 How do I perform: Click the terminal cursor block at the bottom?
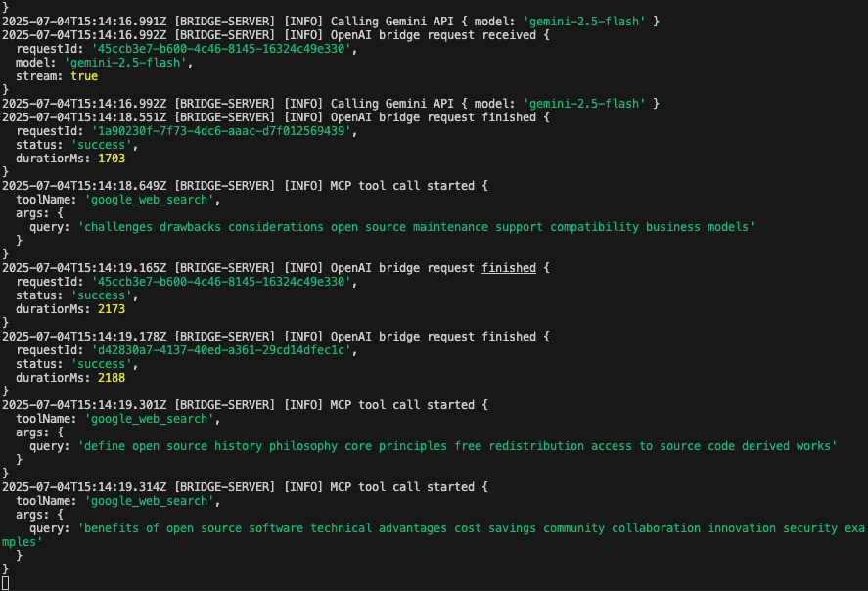click(5, 583)
